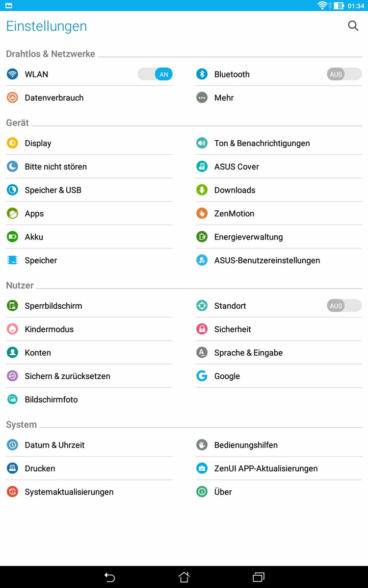Turn off the WLAN switch
368x588 pixels.
(x=155, y=74)
